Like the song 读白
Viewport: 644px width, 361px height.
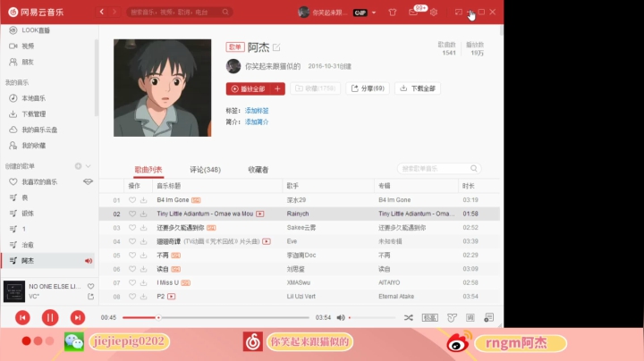132,269
